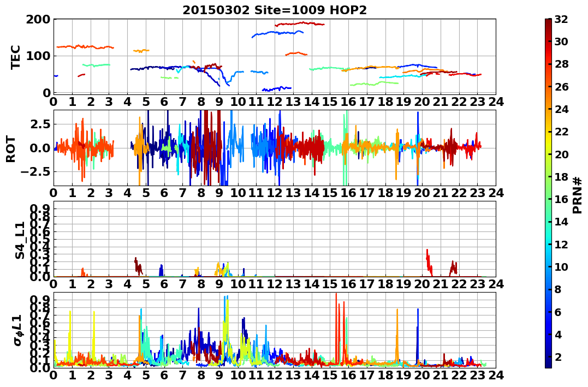This screenshot has width=588, height=387.
Task: Click colorbar tick label 18
Action: (x=561, y=177)
